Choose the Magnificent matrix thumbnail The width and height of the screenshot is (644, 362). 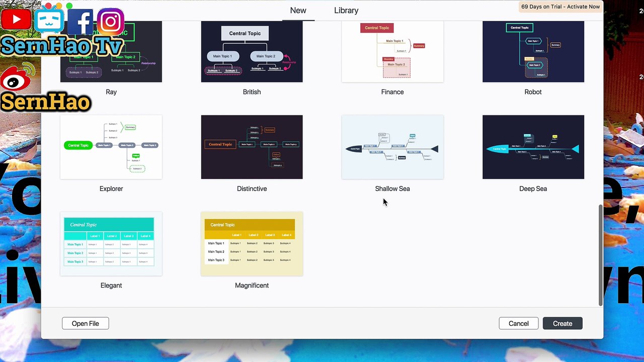pos(252,244)
